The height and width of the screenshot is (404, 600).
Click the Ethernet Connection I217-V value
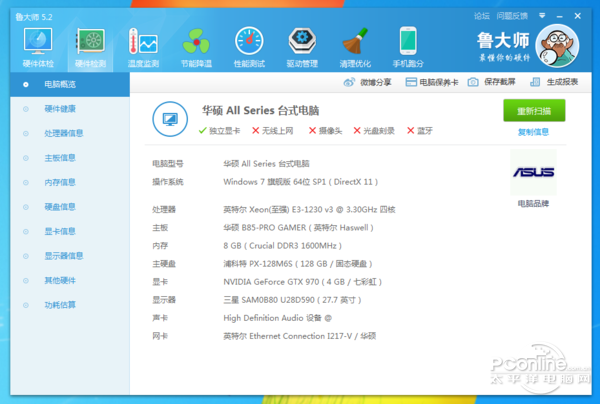pyautogui.click(x=300, y=336)
